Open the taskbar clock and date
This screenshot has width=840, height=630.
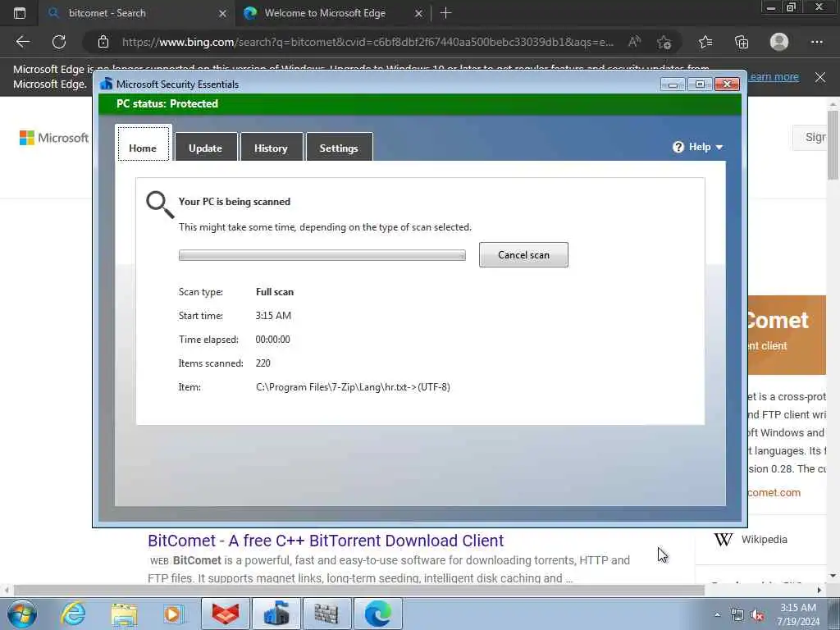798,614
